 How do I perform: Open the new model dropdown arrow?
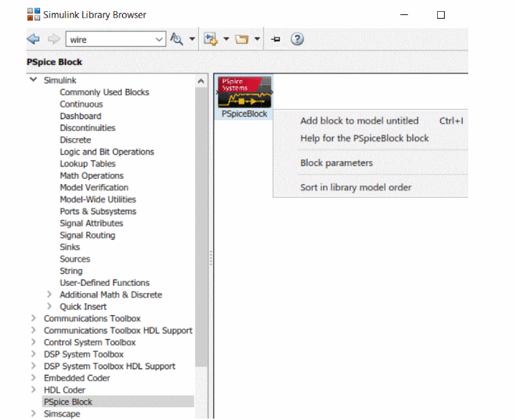[226, 39]
